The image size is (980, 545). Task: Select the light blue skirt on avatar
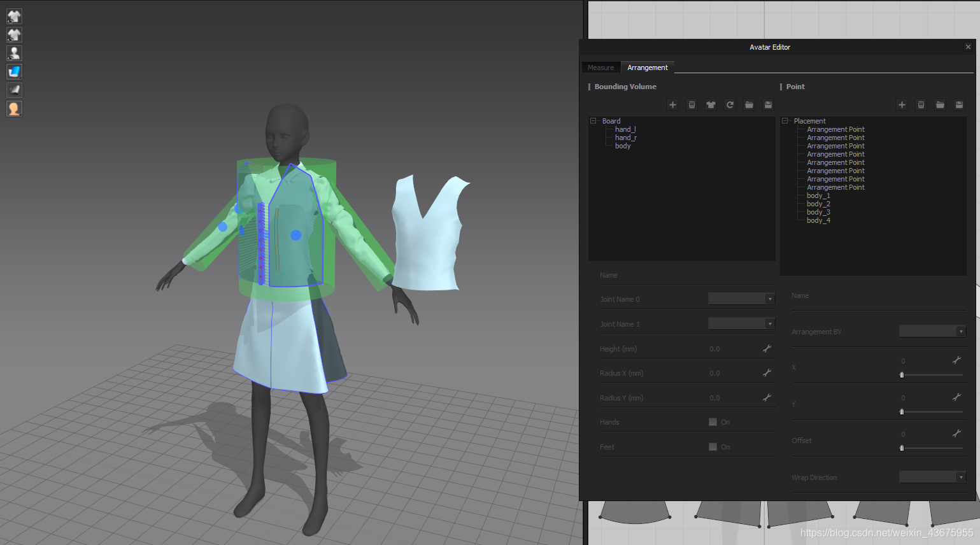click(280, 347)
